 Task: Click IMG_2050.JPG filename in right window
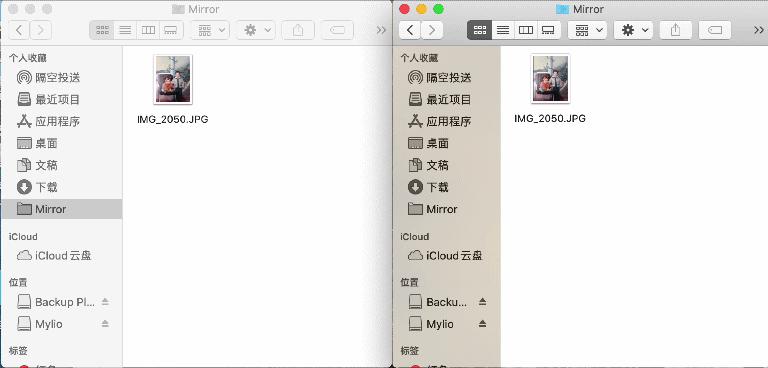[x=550, y=119]
